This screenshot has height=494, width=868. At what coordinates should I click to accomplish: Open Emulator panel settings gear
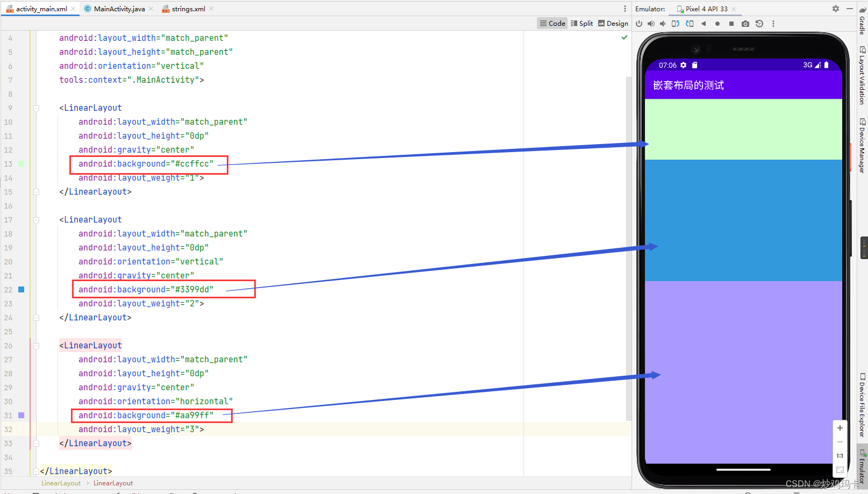point(836,9)
